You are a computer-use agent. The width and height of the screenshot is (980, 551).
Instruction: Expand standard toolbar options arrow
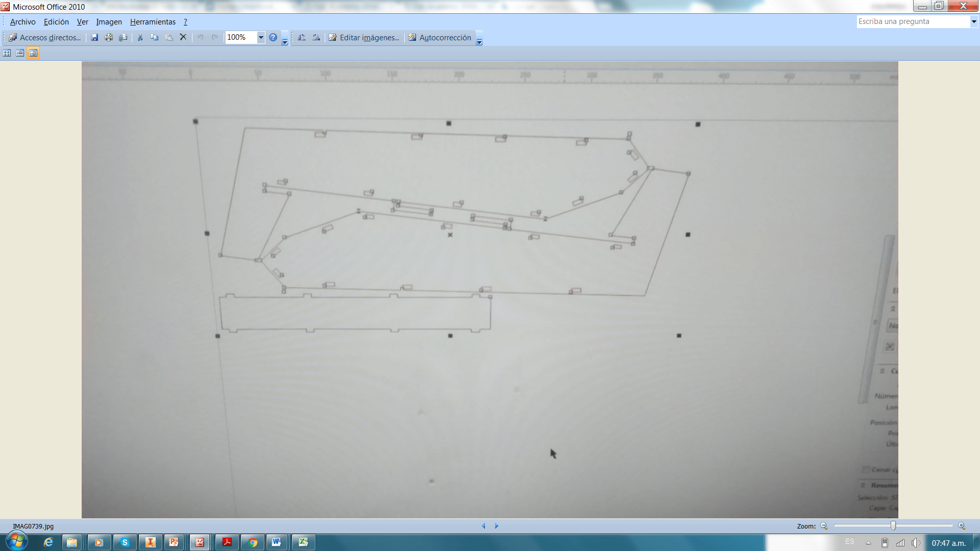click(x=285, y=42)
